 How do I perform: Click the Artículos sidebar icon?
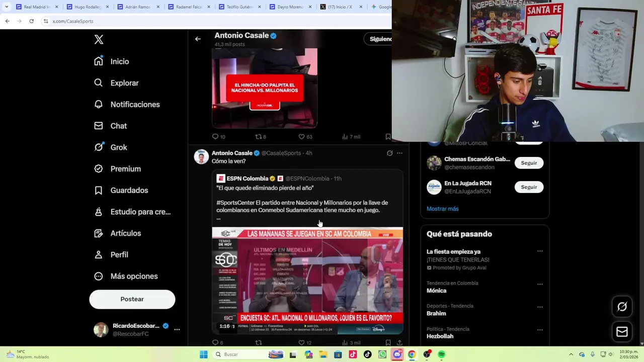99,233
